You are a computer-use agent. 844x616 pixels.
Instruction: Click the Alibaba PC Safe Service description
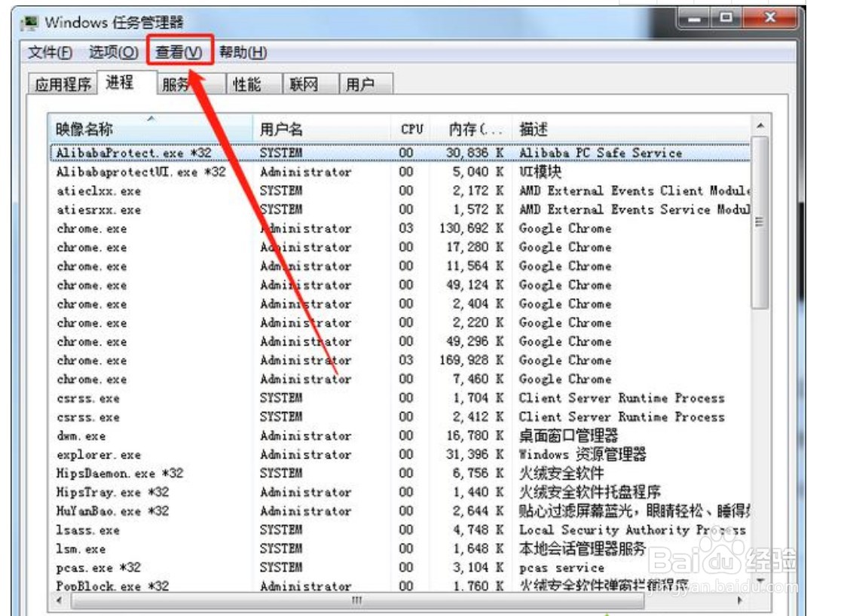click(600, 153)
